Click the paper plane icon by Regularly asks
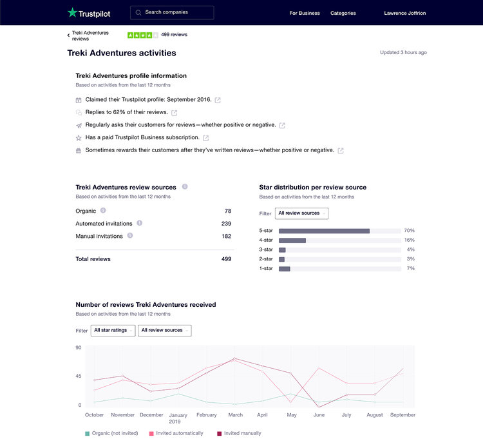The height and width of the screenshot is (448, 483). 79,126
